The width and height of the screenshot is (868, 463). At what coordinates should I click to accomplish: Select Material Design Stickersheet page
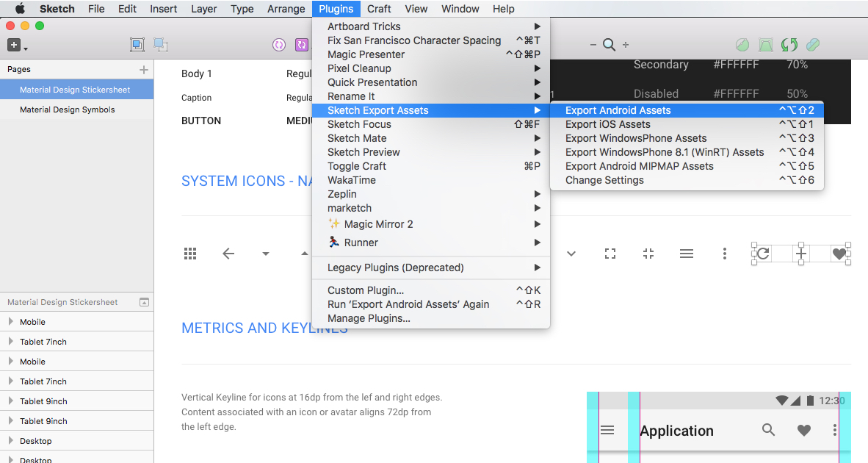tap(77, 90)
